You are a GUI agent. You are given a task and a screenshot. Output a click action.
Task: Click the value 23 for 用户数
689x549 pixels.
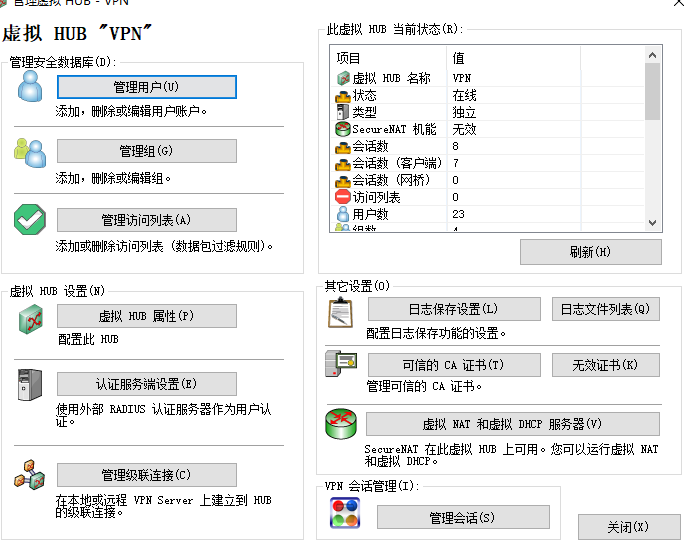tap(458, 214)
